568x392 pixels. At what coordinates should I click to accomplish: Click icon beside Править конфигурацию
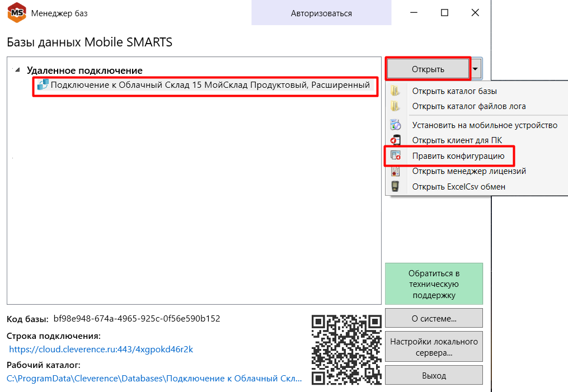[395, 155]
